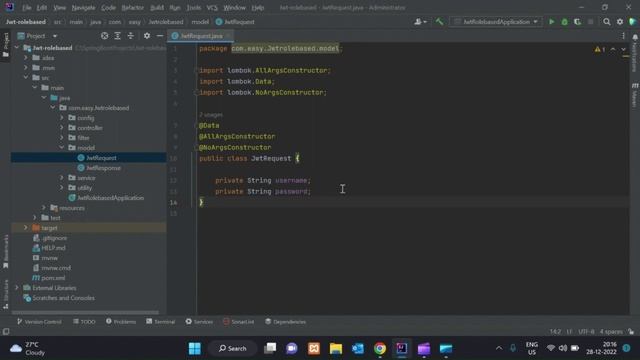Open the Navigate menu
Image resolution: width=640 pixels, height=360 pixels.
point(83,8)
